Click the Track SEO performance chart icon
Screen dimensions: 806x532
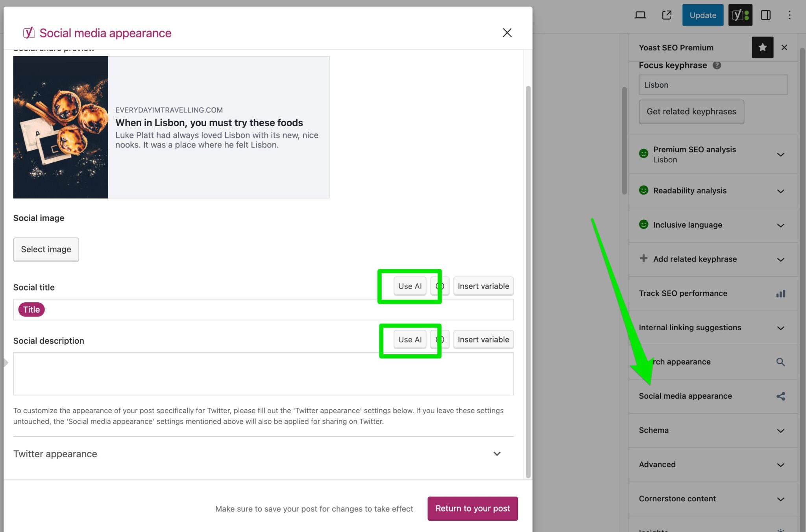780,293
